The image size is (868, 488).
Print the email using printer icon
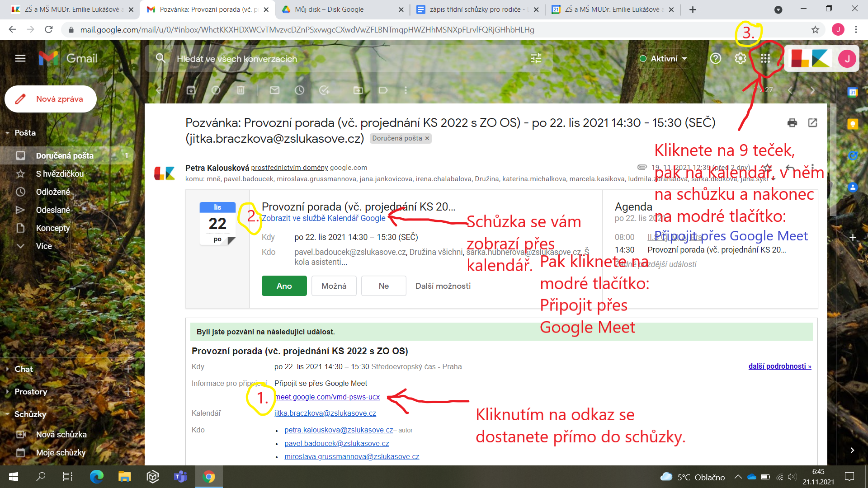click(x=792, y=123)
